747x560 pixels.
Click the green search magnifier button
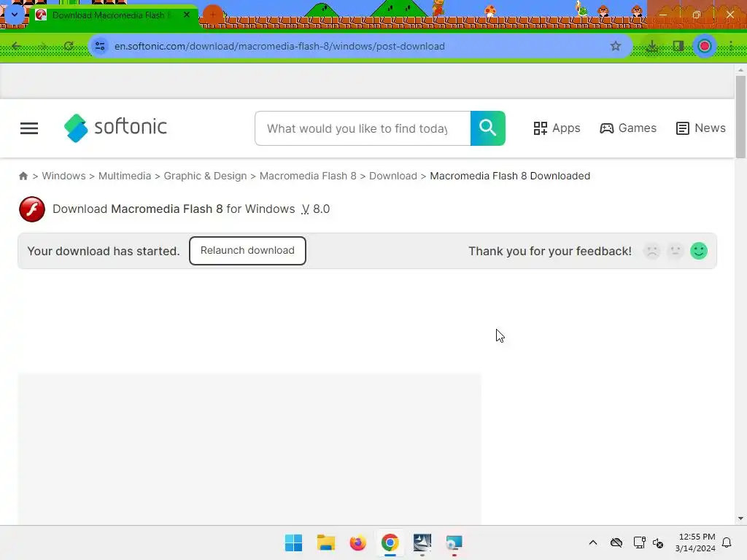(488, 128)
